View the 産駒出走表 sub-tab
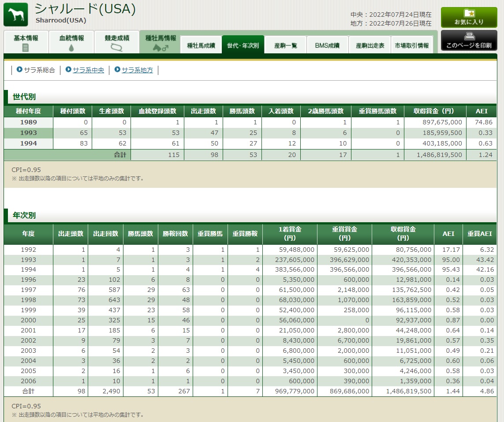The image size is (504, 422). tap(370, 45)
